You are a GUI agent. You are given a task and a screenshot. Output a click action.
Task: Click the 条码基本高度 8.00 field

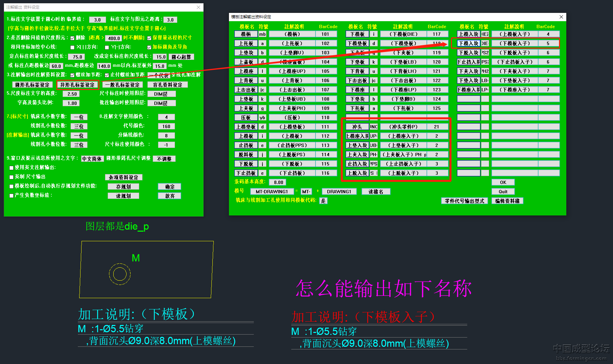pyautogui.click(x=278, y=182)
